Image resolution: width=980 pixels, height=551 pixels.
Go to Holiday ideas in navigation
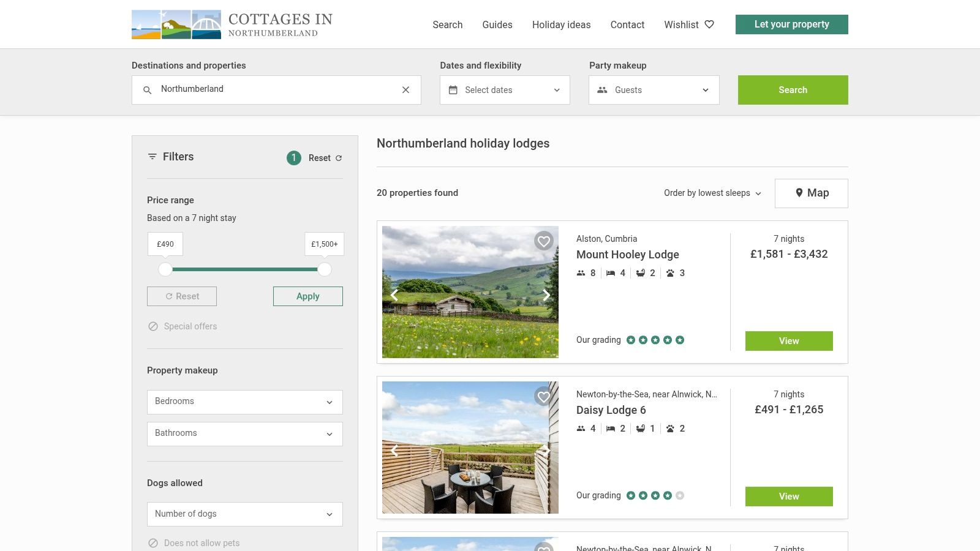click(561, 24)
